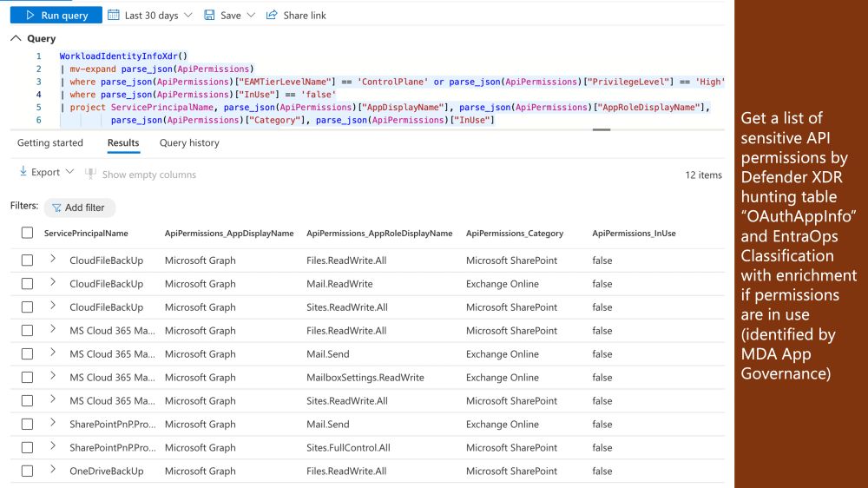Click the OneDriveBackUp service principal name
The image size is (868, 488).
(106, 472)
